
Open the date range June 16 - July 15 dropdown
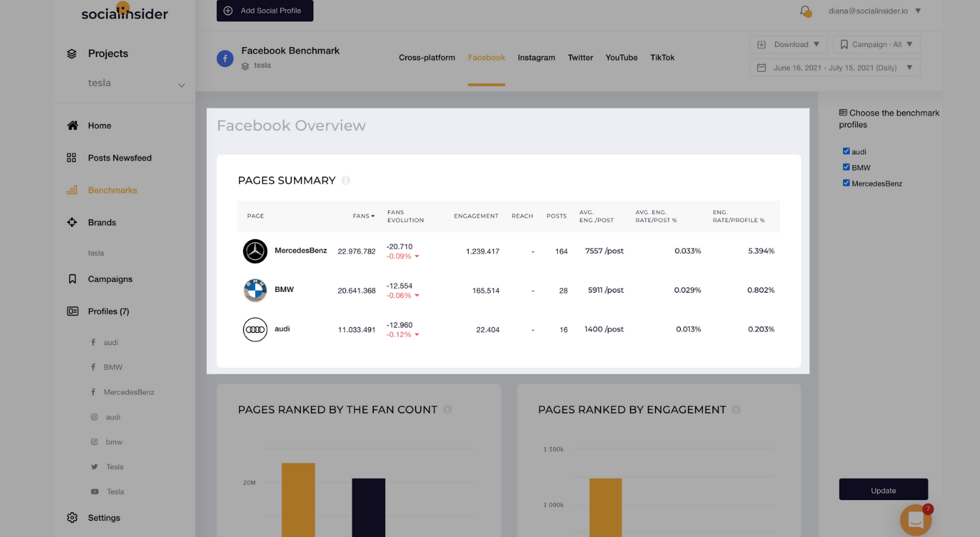[835, 68]
